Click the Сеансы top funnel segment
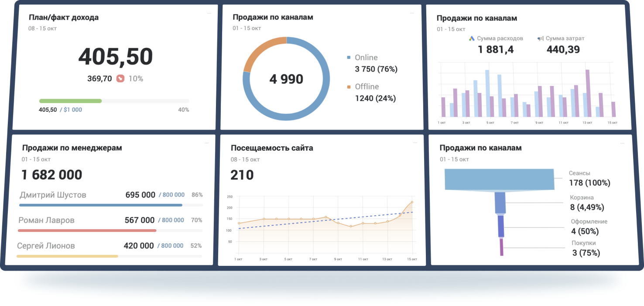The image size is (644, 306). [499, 179]
